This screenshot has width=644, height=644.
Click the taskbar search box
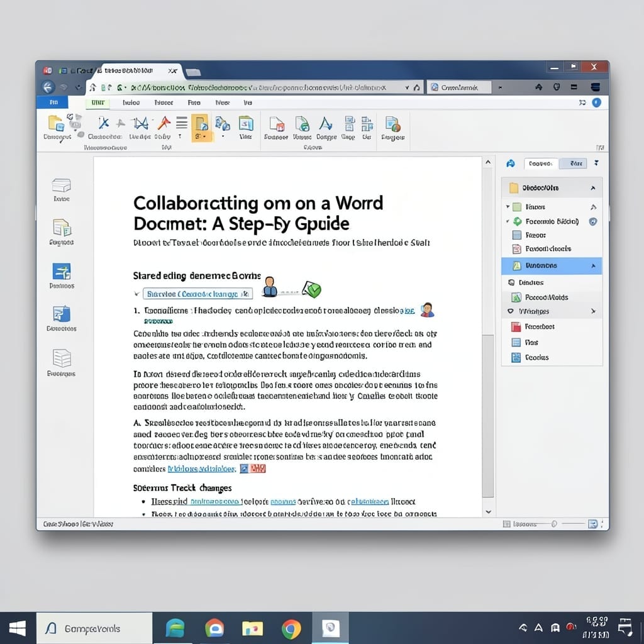coord(94,628)
